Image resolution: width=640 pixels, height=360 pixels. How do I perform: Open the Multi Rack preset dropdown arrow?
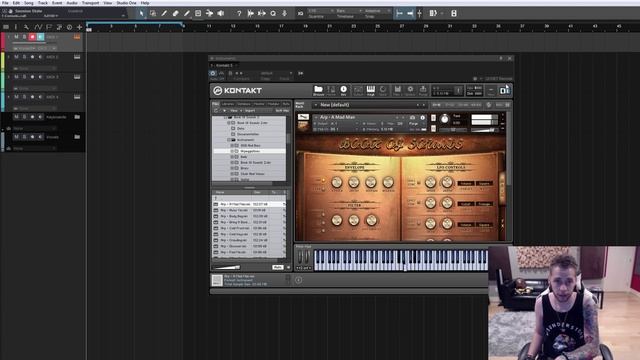point(316,105)
